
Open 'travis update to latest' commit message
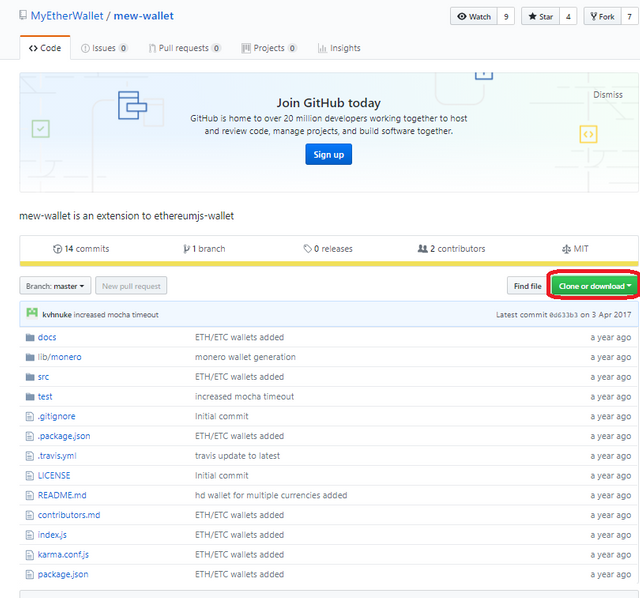click(x=238, y=456)
